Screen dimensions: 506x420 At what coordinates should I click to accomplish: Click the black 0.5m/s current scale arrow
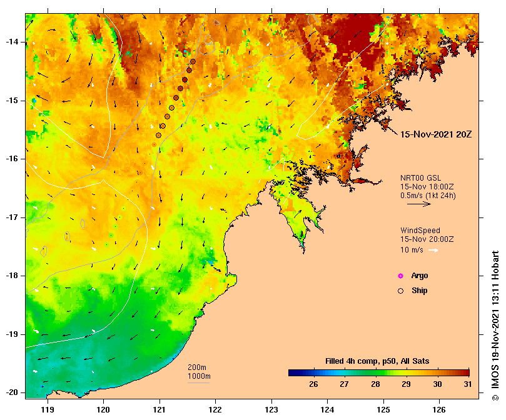[x=419, y=204]
